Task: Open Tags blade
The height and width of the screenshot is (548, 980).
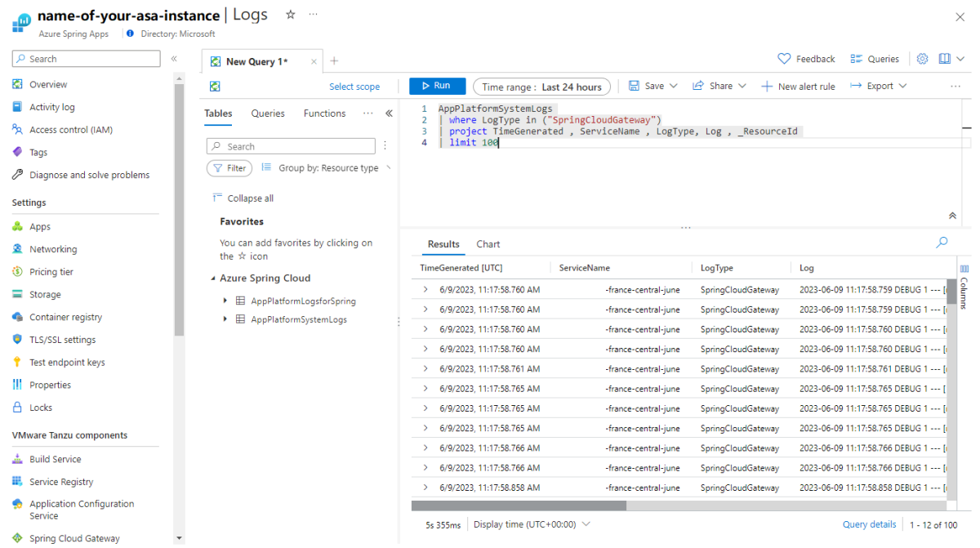Action: coord(38,152)
